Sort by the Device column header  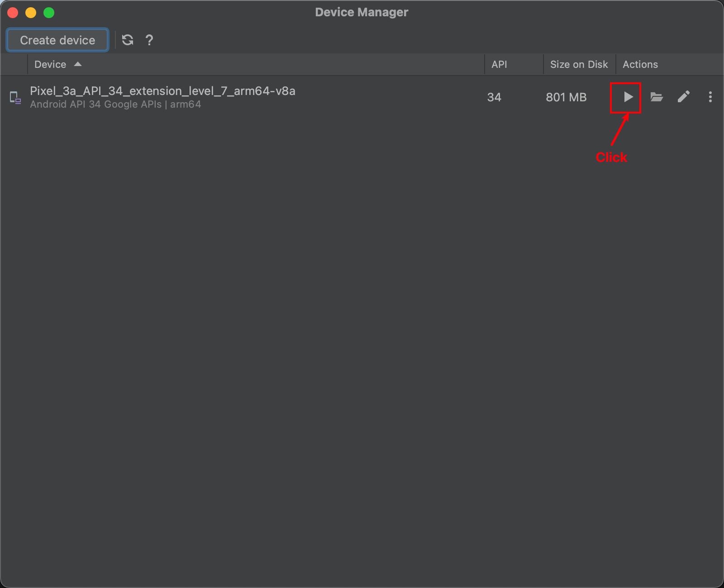[50, 64]
